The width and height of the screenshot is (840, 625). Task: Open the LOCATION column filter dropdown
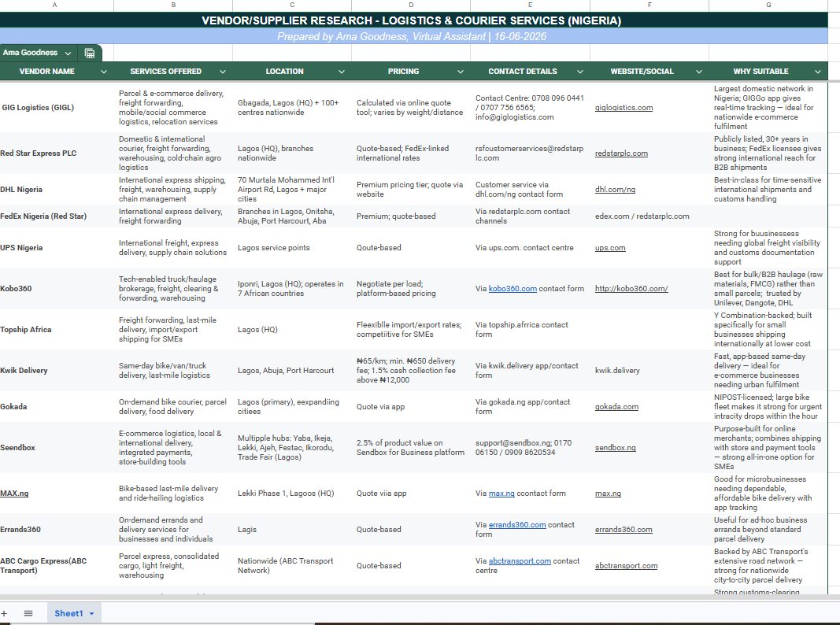tap(341, 71)
